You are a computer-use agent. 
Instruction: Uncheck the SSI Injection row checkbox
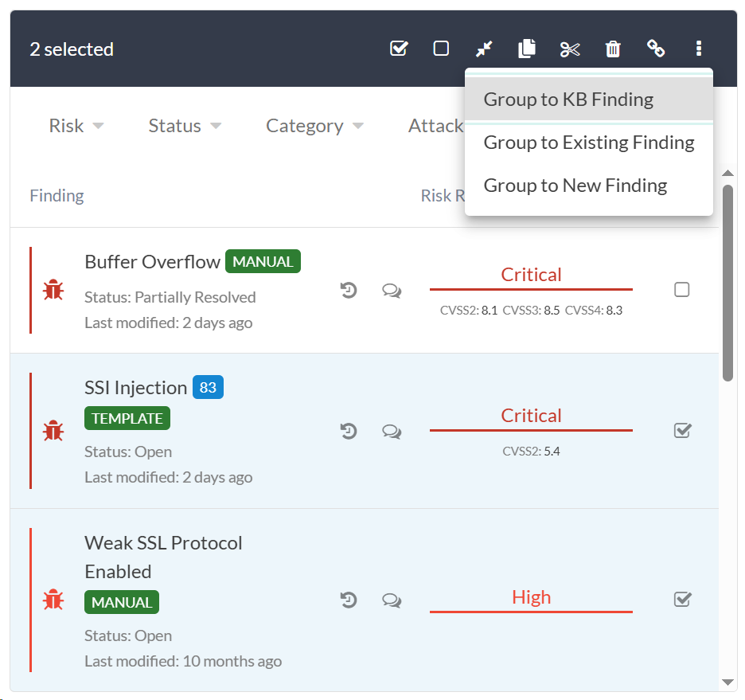[682, 431]
